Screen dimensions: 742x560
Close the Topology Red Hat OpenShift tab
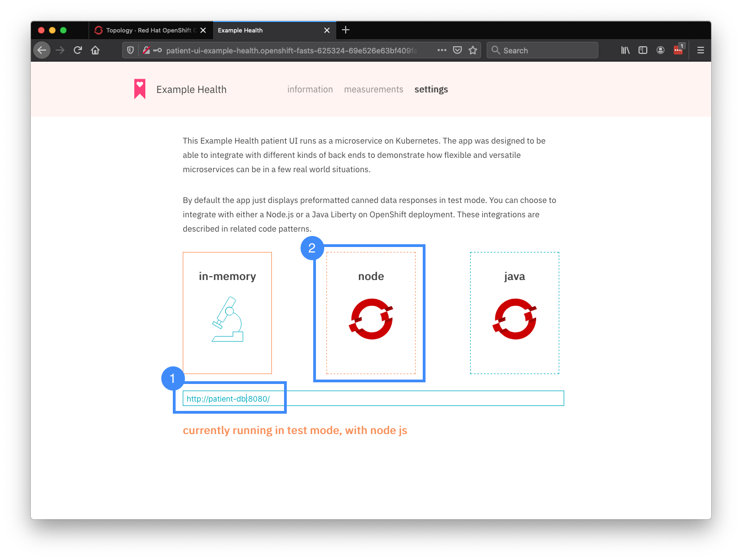click(203, 30)
